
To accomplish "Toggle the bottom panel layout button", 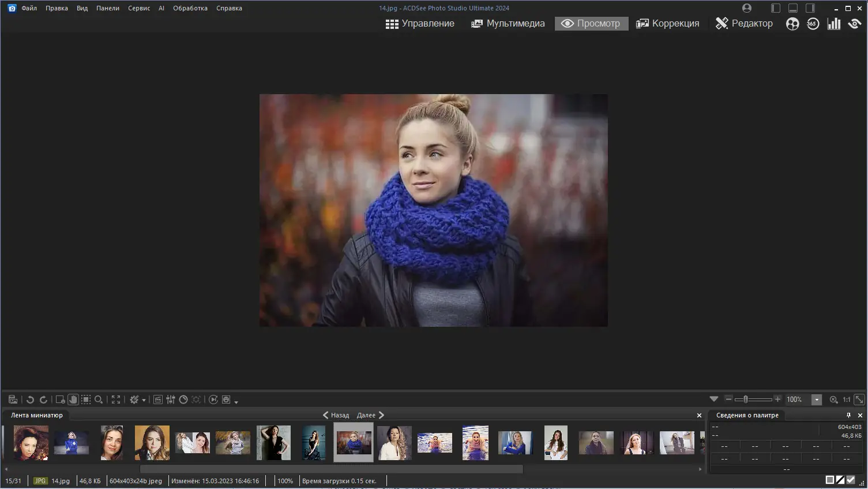I will click(793, 8).
